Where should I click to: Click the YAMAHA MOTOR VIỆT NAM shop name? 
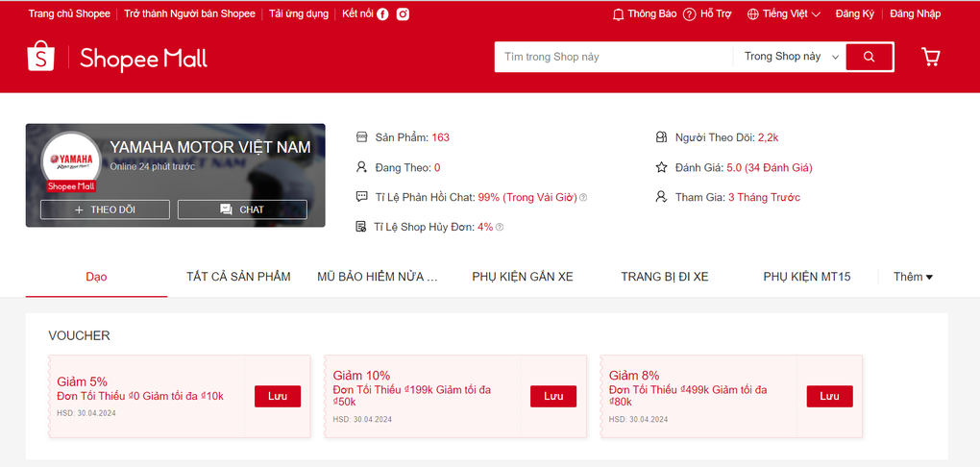pos(210,148)
